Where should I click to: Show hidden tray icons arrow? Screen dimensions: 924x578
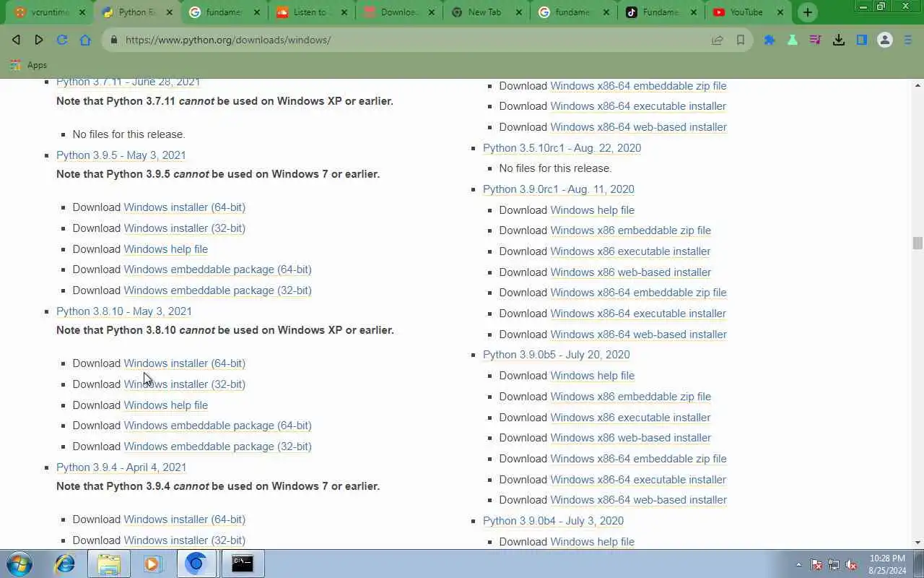tap(798, 564)
